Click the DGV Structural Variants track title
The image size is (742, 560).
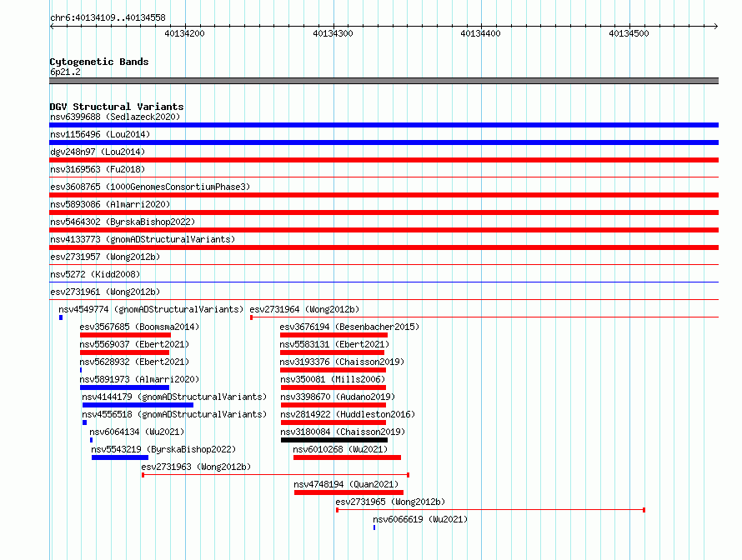[x=117, y=107]
